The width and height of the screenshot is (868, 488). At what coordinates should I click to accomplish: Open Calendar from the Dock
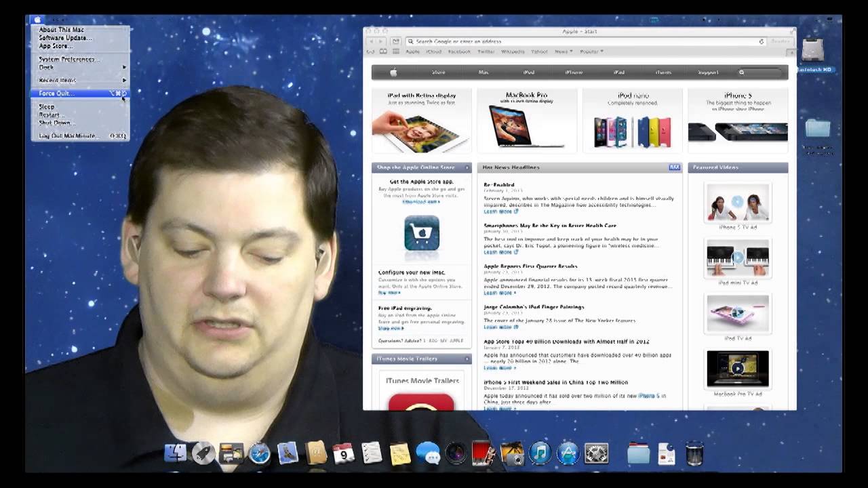(x=343, y=453)
